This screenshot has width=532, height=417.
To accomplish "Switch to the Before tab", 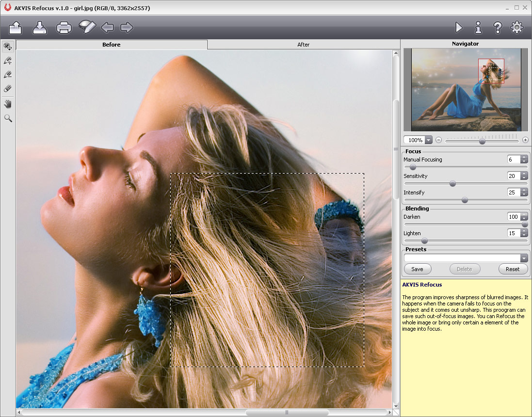I will 112,45.
